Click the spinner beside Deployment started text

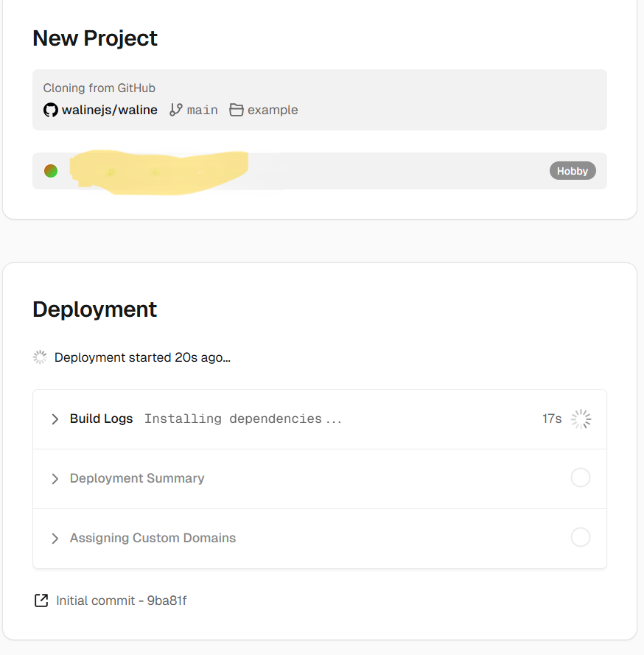[40, 357]
